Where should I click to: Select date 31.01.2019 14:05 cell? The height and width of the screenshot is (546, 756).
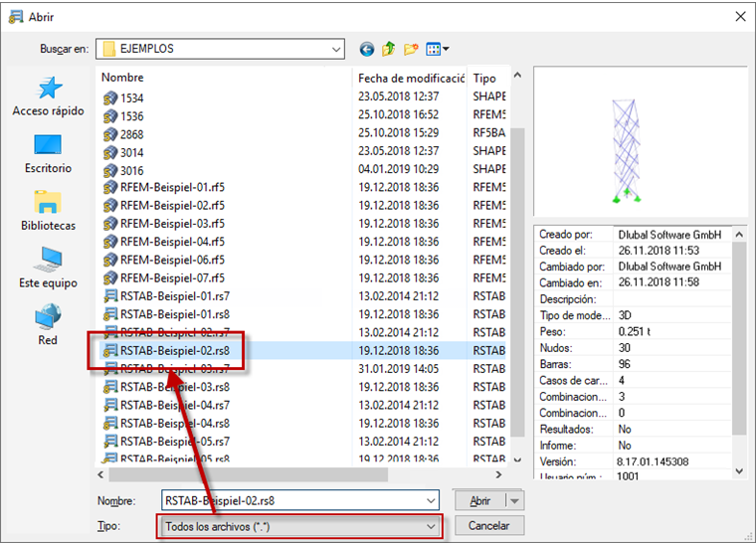click(x=398, y=369)
